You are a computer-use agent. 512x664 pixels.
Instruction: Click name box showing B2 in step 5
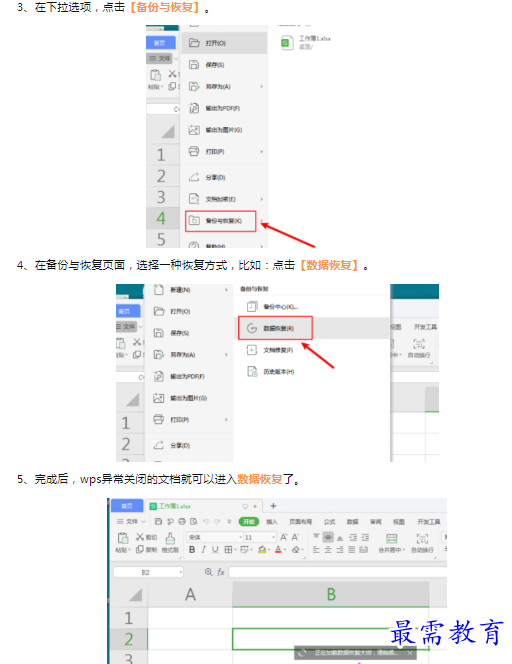point(148,572)
